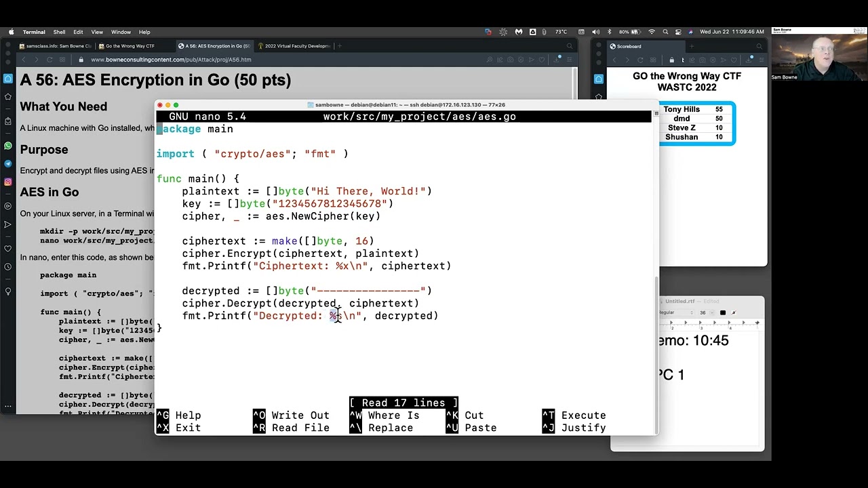Select the Scoreboard tab

click(645, 46)
